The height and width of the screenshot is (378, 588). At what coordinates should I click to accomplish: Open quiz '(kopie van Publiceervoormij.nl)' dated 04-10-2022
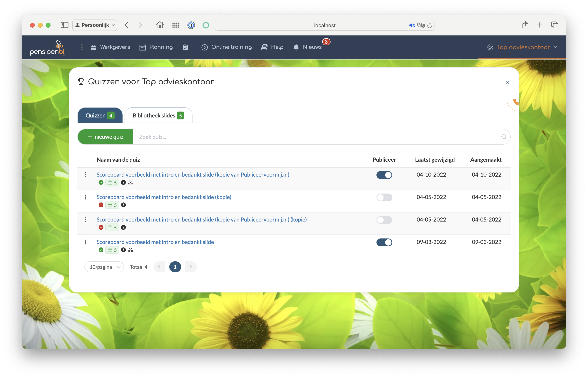tap(193, 175)
